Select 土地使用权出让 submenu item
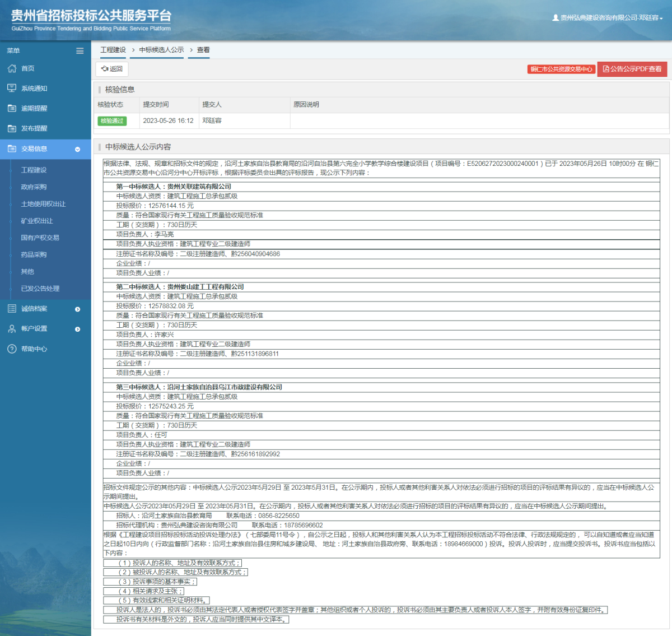The width and height of the screenshot is (672, 636). click(x=43, y=204)
